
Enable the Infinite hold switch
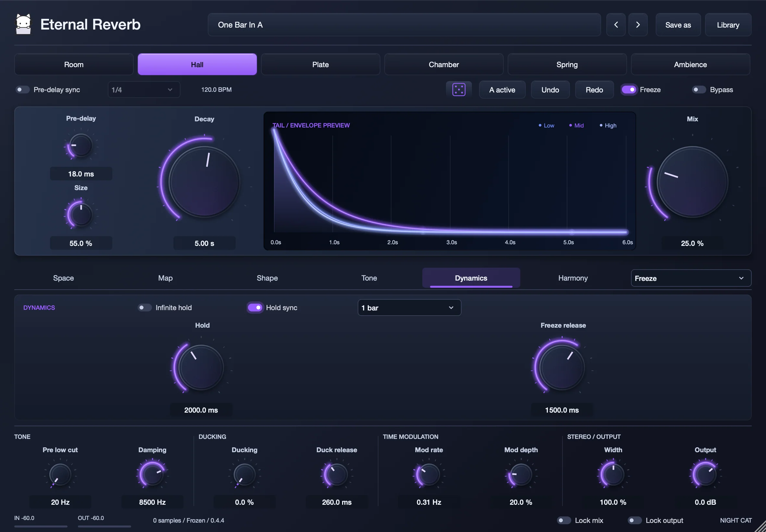tap(144, 308)
